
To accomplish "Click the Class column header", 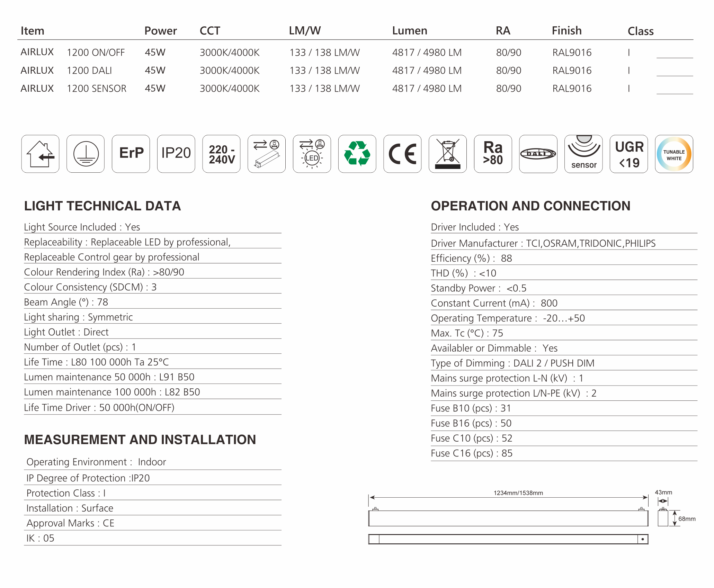I will (641, 31).
